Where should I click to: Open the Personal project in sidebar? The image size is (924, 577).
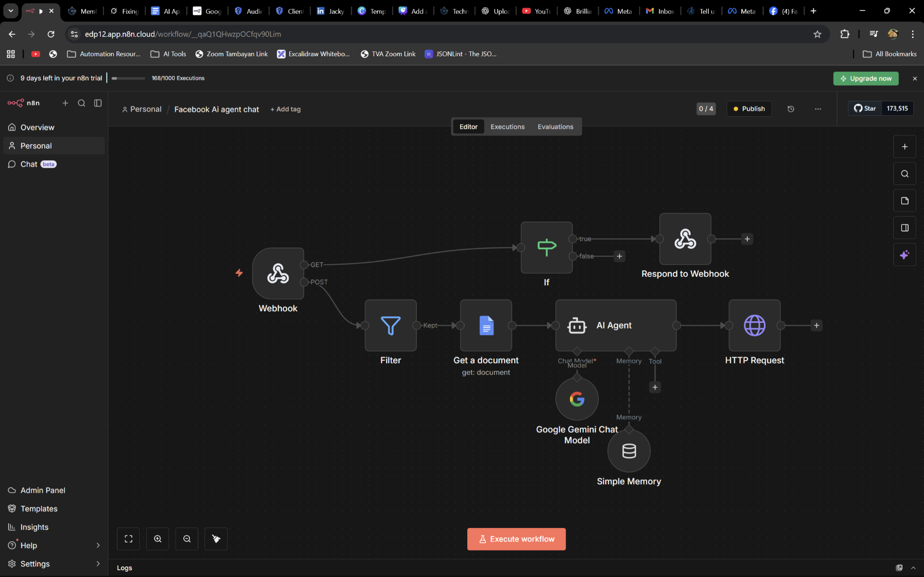tap(54, 146)
